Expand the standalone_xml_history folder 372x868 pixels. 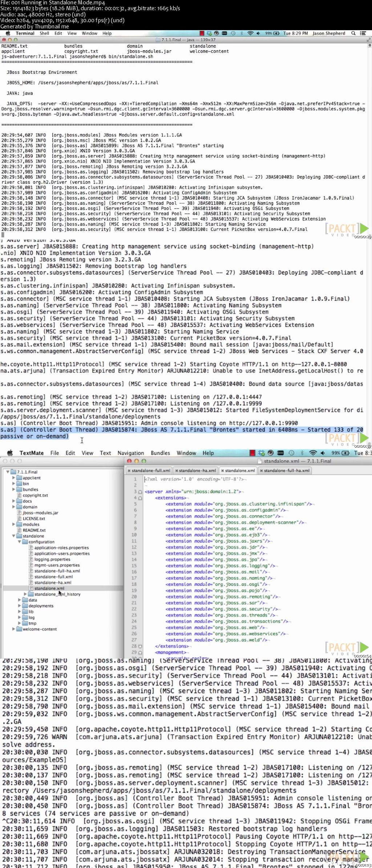[x=25, y=594]
